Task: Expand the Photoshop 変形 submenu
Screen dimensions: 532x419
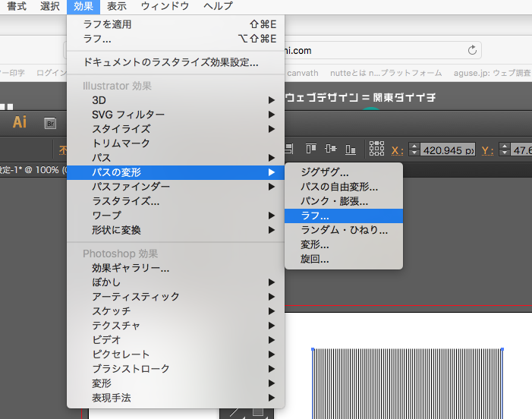Action: pos(176,383)
